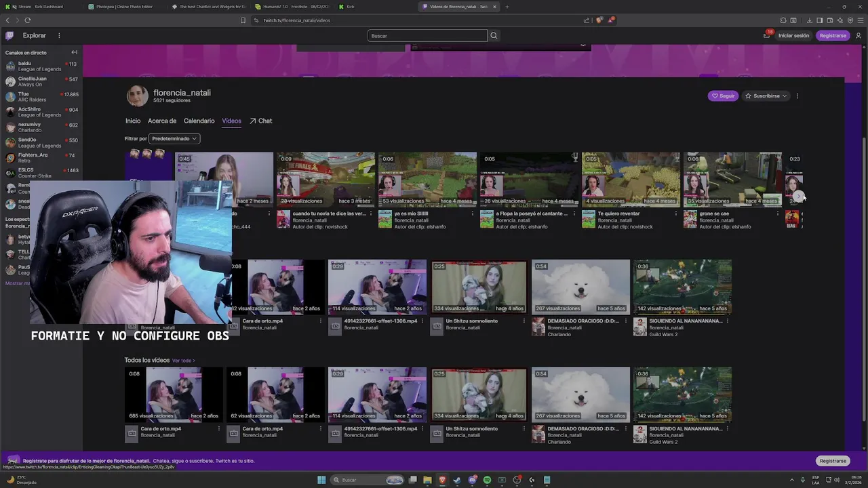Image resolution: width=868 pixels, height=488 pixels.
Task: Click the Windows taskbar Buscar search box
Action: [367, 480]
